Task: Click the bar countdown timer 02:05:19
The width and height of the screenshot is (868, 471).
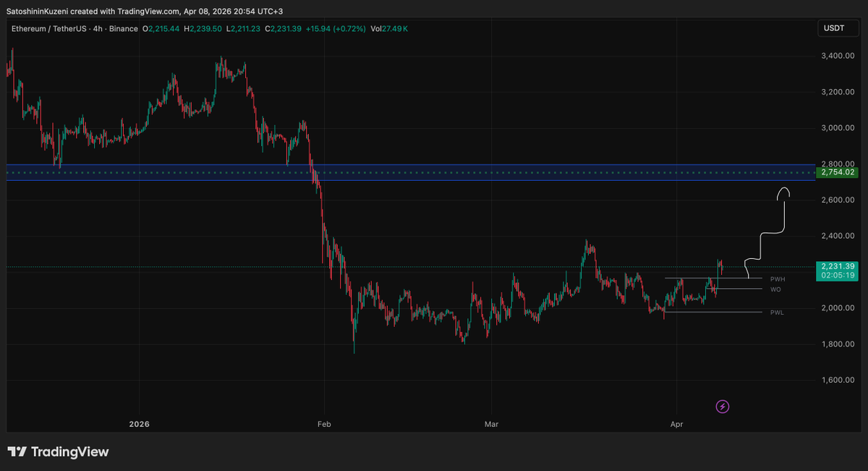Action: point(837,276)
